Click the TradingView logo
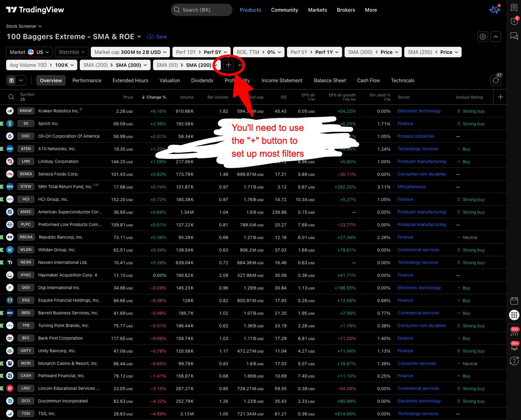521x420 pixels. [x=35, y=10]
